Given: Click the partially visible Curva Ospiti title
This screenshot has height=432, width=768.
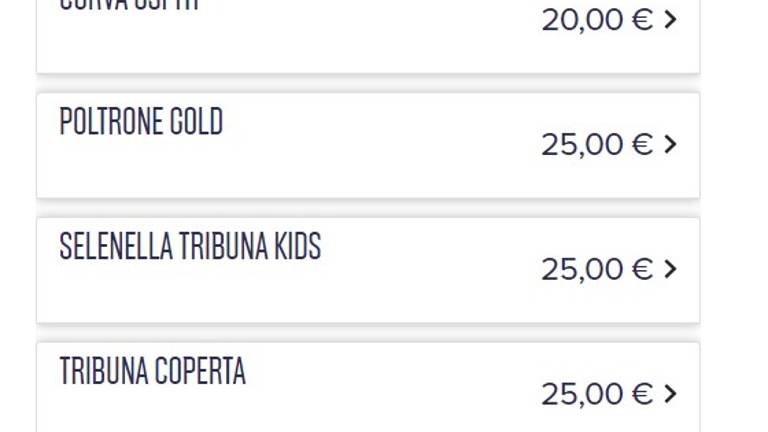Looking at the screenshot, I should click(129, 5).
